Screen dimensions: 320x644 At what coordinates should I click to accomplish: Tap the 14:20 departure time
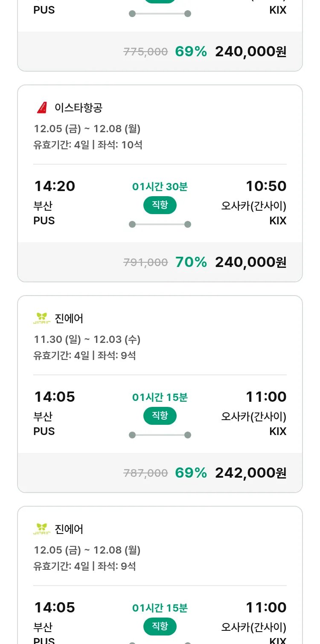(55, 186)
